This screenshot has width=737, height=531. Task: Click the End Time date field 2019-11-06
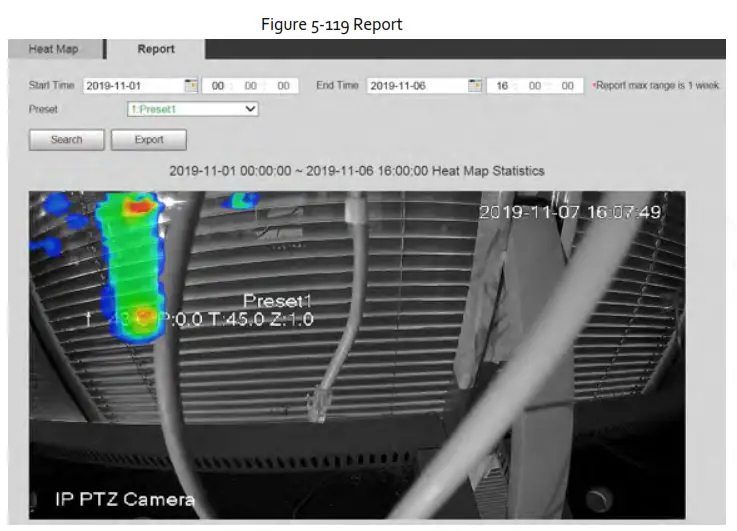[418, 86]
